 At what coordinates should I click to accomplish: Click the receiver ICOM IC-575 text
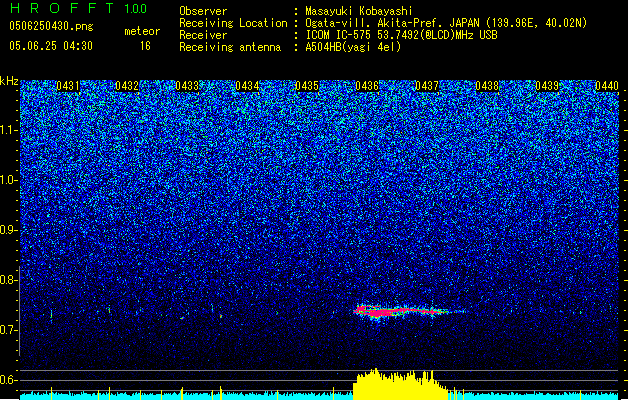point(401,35)
